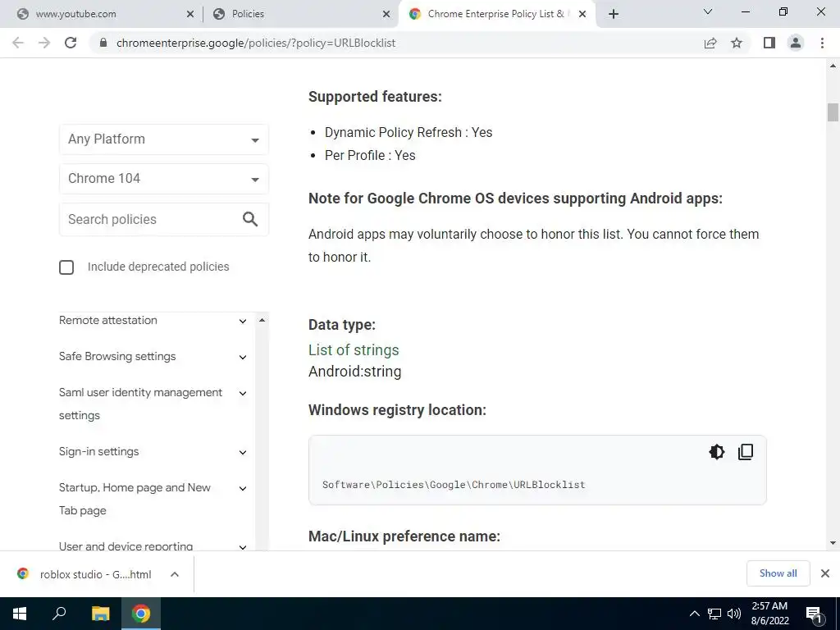Click the main page scrollbar thumb
This screenshot has height=630, width=840.
(833, 112)
